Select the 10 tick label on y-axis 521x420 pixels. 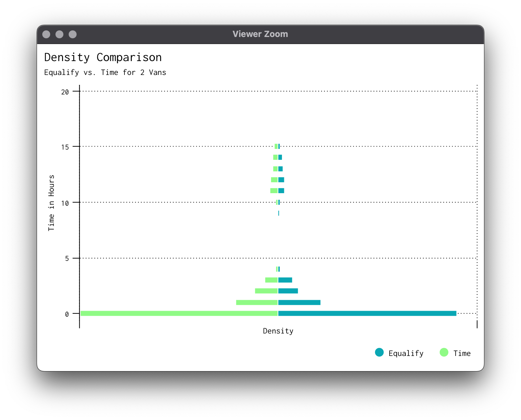coord(65,203)
